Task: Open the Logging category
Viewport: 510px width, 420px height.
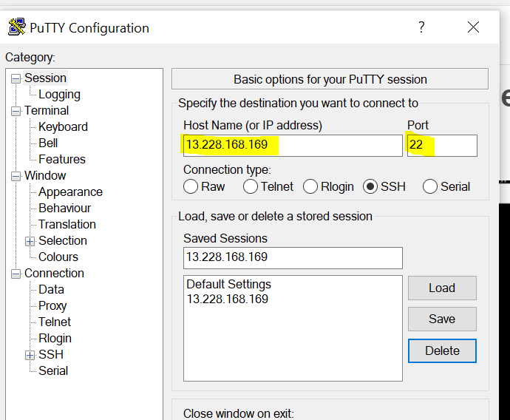Action: 59,95
